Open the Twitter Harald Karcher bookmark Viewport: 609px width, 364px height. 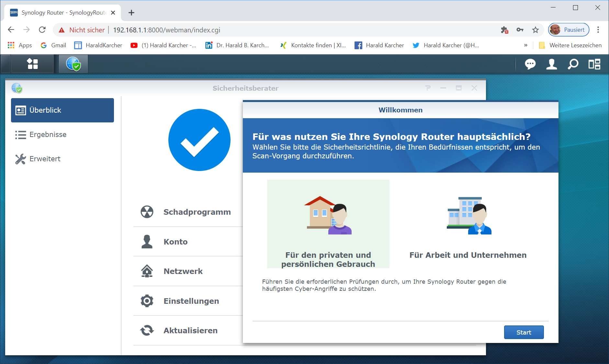[446, 45]
